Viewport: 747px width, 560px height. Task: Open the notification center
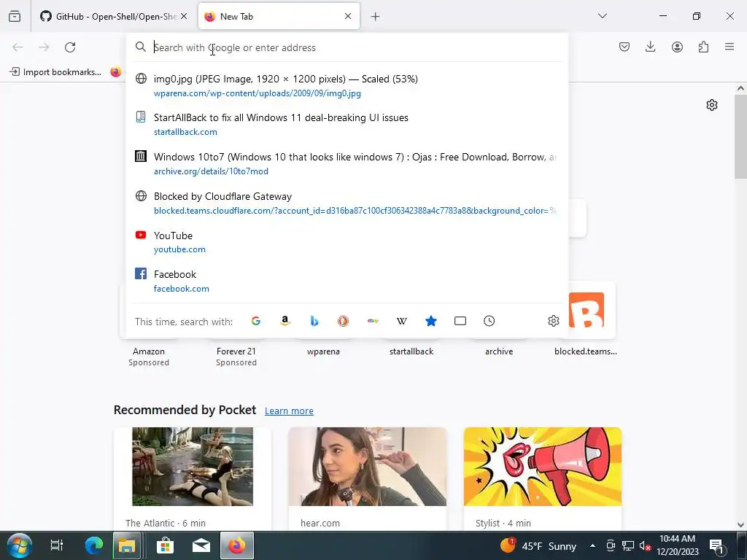pyautogui.click(x=717, y=545)
